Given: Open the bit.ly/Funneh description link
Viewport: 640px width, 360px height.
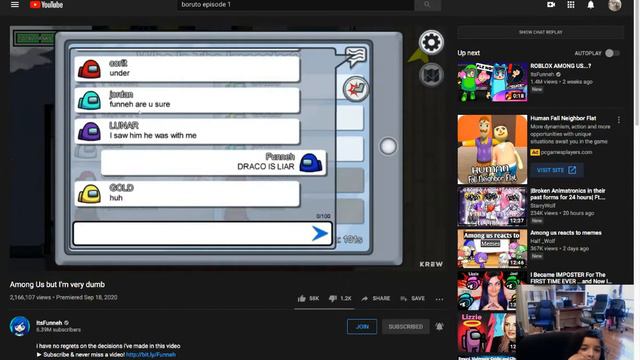Looking at the screenshot, I should click(x=151, y=355).
